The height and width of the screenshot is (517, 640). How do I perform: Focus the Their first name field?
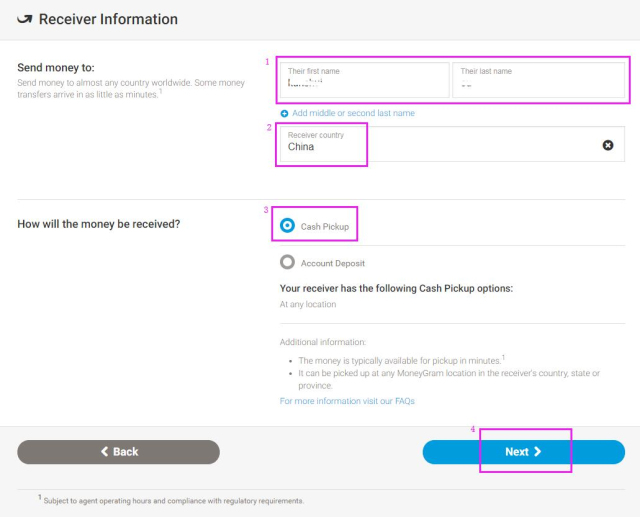pyautogui.click(x=364, y=80)
